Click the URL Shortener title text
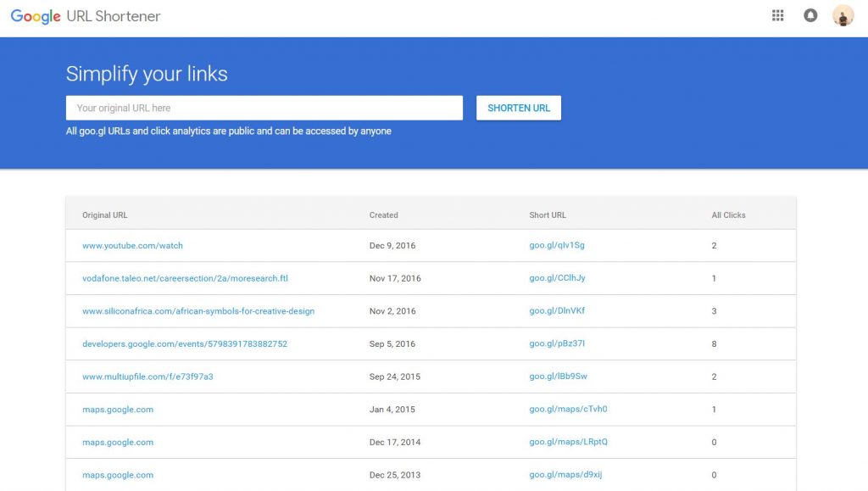This screenshot has height=491, width=868. click(114, 16)
